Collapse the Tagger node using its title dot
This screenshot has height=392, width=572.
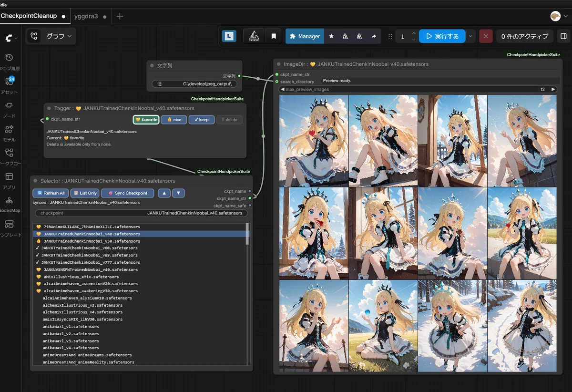point(49,108)
